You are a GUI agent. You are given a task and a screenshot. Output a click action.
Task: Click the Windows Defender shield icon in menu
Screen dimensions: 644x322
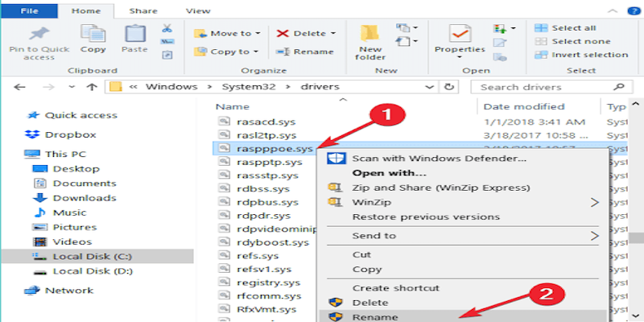click(336, 158)
